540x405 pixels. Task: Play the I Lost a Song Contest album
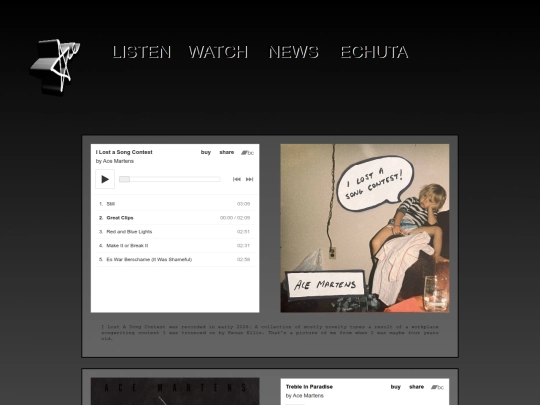pos(105,179)
